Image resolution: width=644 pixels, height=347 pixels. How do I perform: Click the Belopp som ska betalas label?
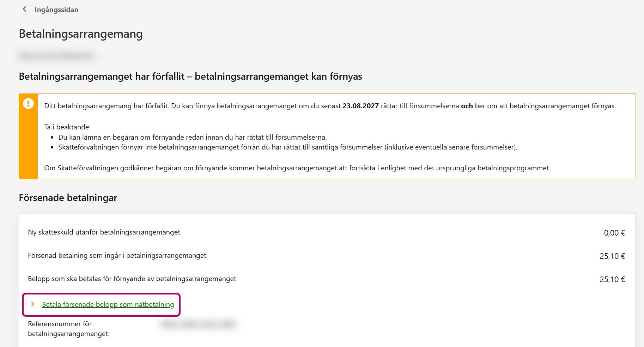coord(132,279)
